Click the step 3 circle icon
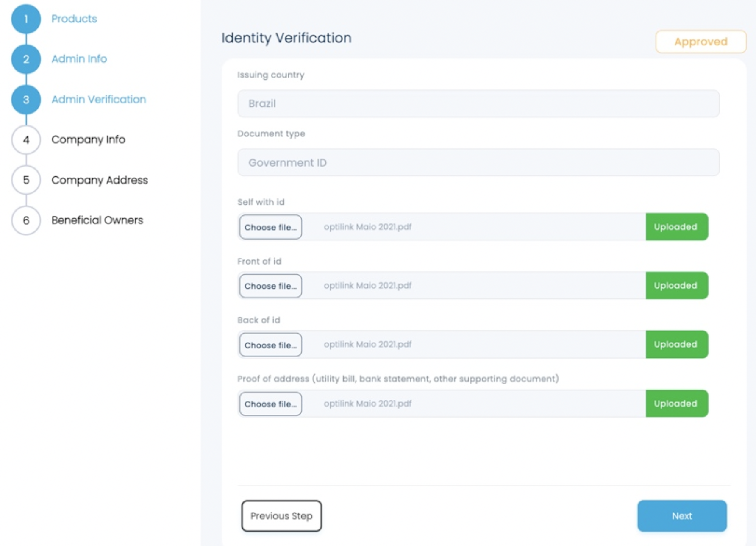 (26, 100)
